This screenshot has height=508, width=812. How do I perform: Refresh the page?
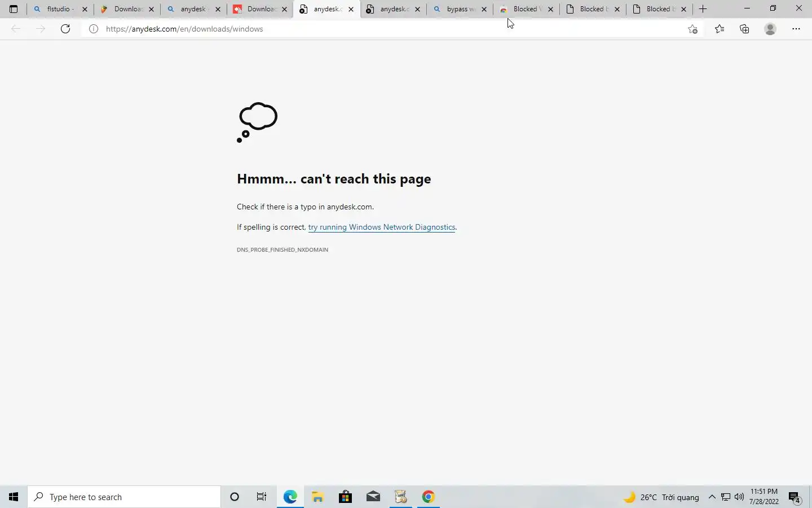click(65, 29)
